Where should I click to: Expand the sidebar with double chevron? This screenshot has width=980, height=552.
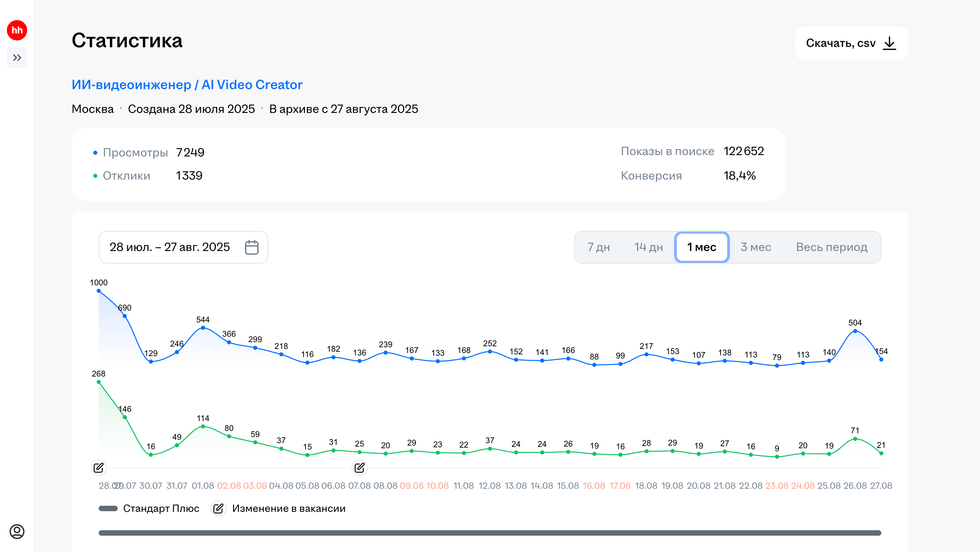(17, 58)
